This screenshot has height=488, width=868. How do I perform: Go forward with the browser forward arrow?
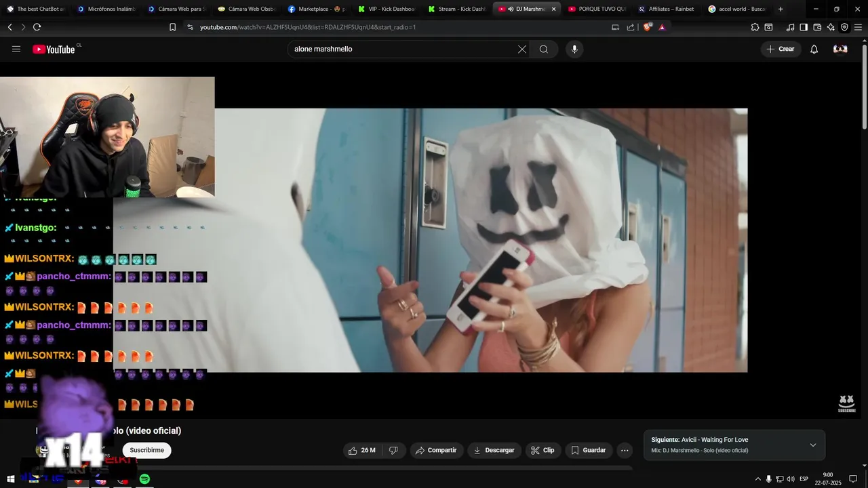coord(23,27)
